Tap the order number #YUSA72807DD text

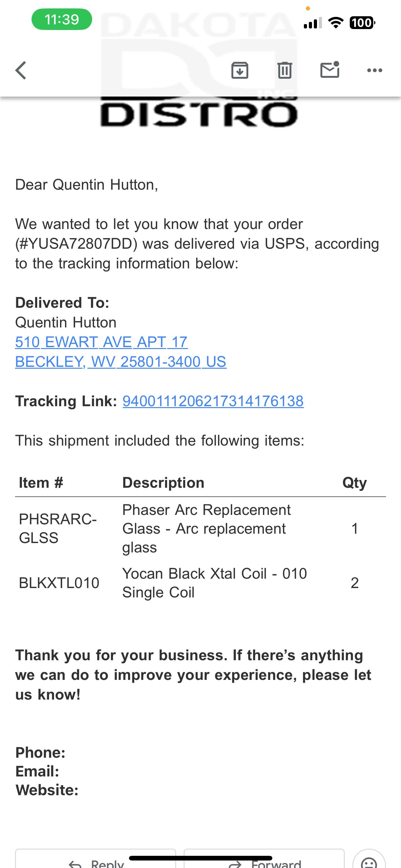click(77, 244)
